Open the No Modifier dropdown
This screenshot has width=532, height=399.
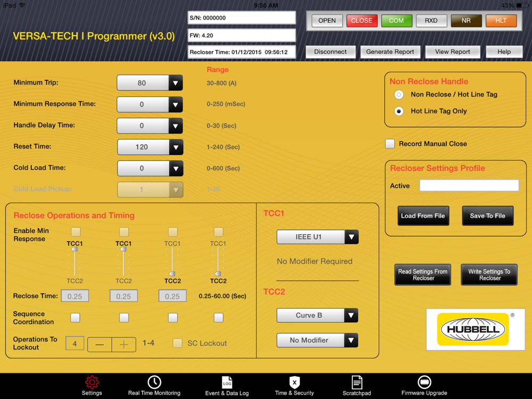click(x=317, y=340)
